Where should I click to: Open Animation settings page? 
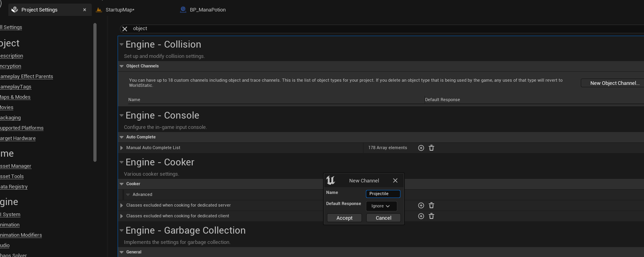click(x=10, y=225)
